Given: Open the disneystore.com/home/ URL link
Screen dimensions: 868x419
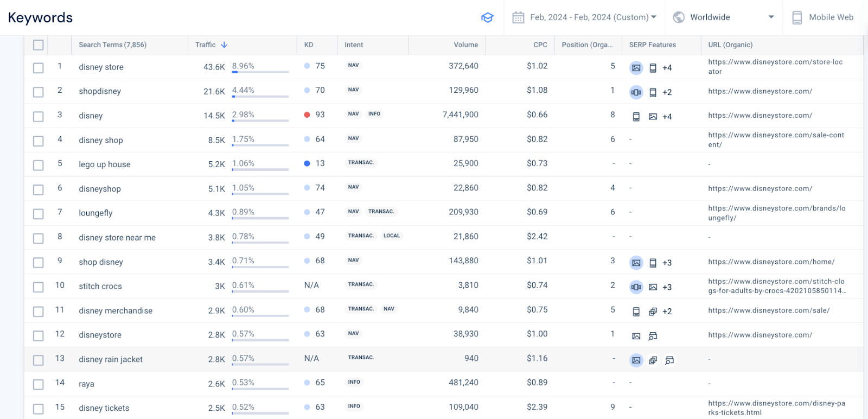Looking at the screenshot, I should pyautogui.click(x=771, y=262).
